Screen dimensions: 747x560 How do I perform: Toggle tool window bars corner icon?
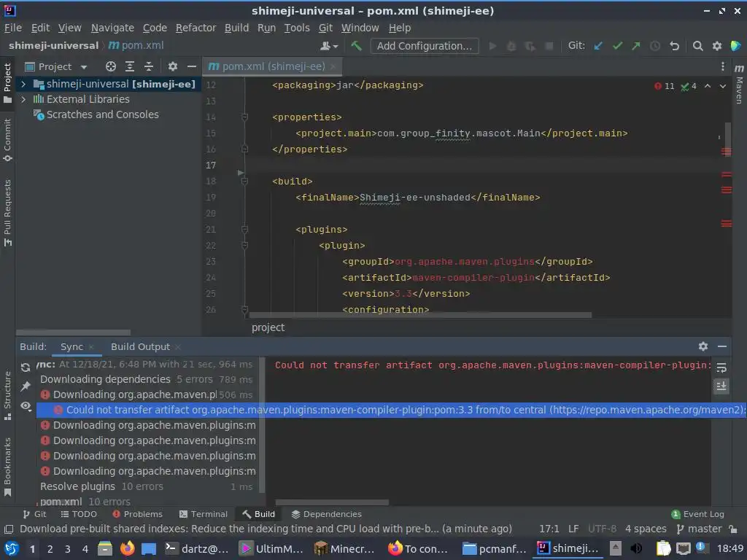[9, 529]
